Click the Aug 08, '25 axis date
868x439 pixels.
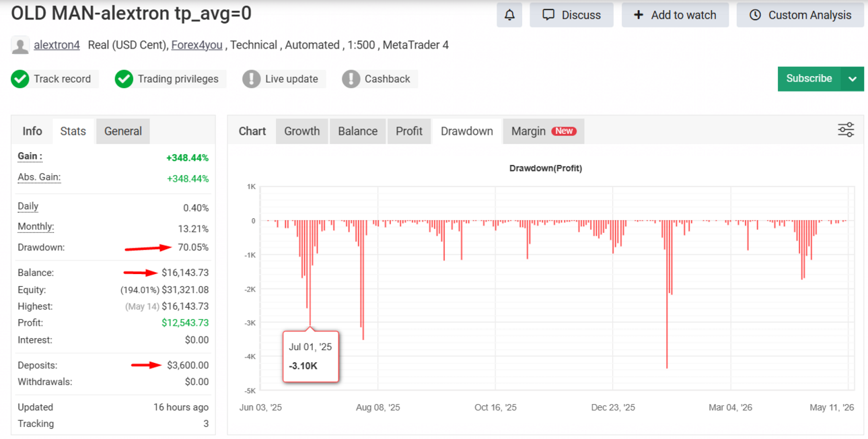(x=377, y=407)
